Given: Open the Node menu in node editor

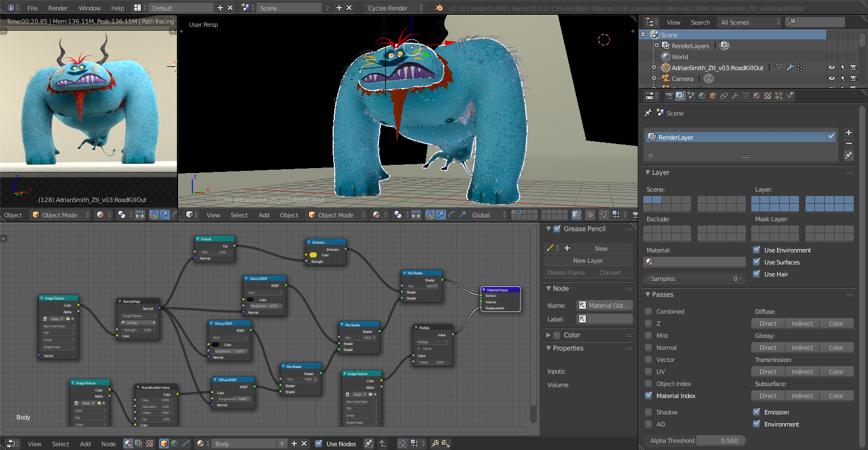Looking at the screenshot, I should (x=108, y=443).
